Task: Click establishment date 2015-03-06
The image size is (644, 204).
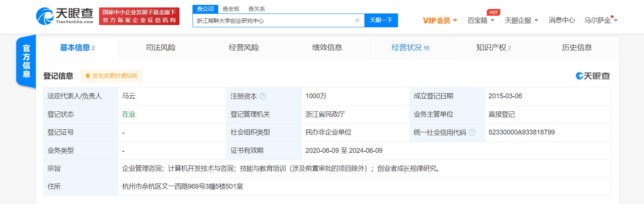Action: [x=505, y=96]
